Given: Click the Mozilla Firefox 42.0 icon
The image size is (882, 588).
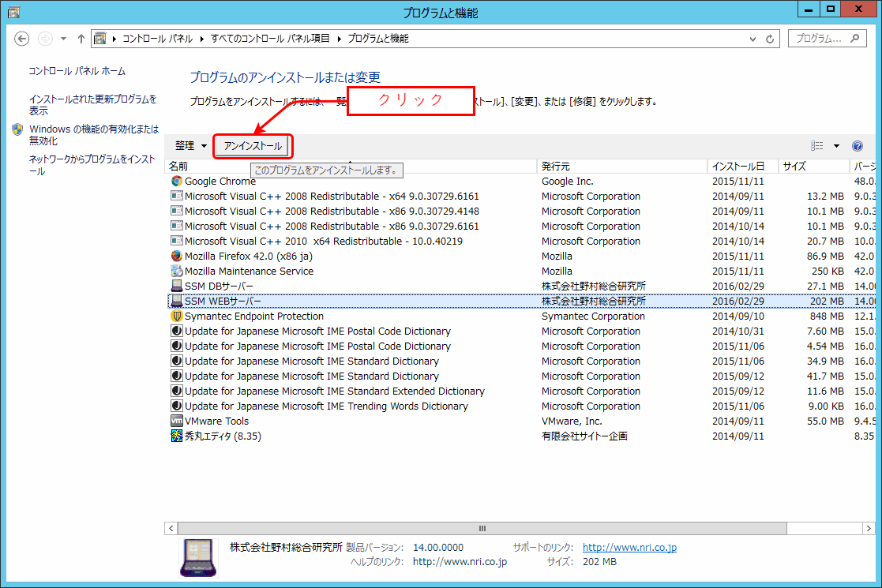Looking at the screenshot, I should pyautogui.click(x=177, y=256).
